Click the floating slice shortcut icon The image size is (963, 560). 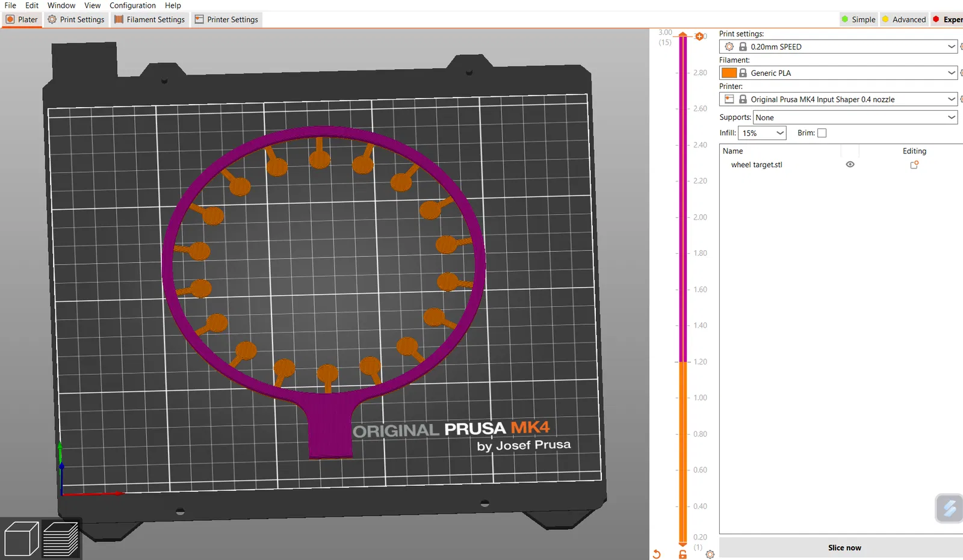pyautogui.click(x=949, y=508)
